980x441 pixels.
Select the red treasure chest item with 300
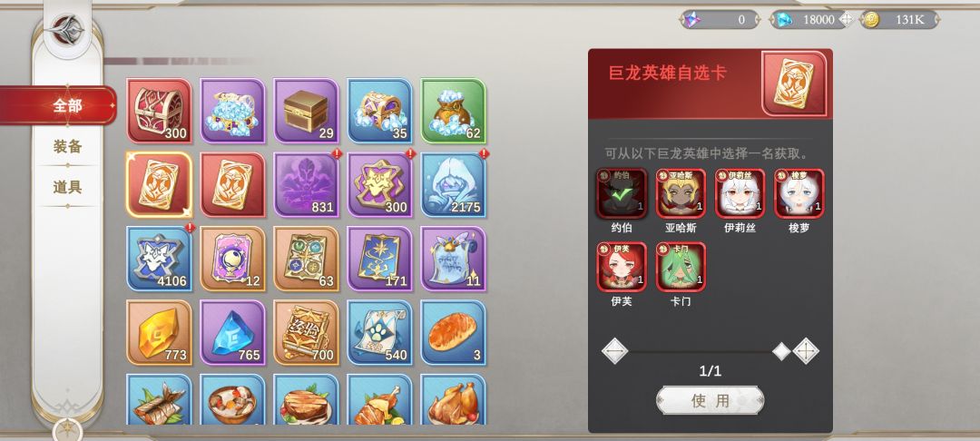pos(159,111)
